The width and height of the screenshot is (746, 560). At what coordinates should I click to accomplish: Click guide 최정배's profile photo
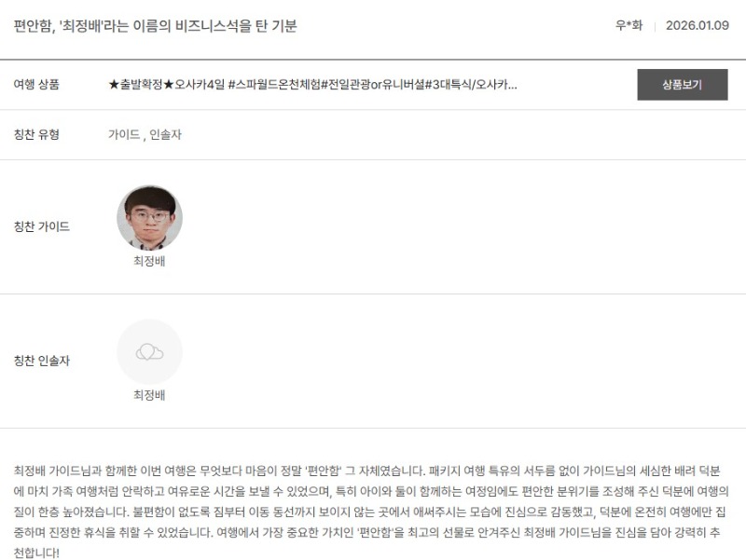click(x=149, y=217)
